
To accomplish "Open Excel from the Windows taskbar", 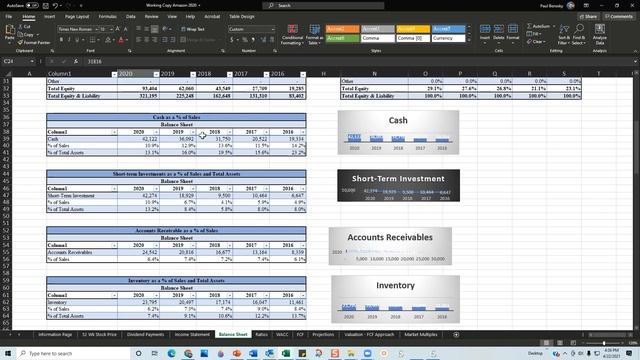I will (286, 353).
